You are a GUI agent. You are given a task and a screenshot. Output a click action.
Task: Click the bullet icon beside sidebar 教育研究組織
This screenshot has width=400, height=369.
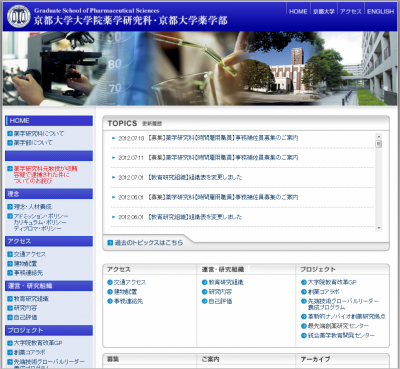pos(10,299)
